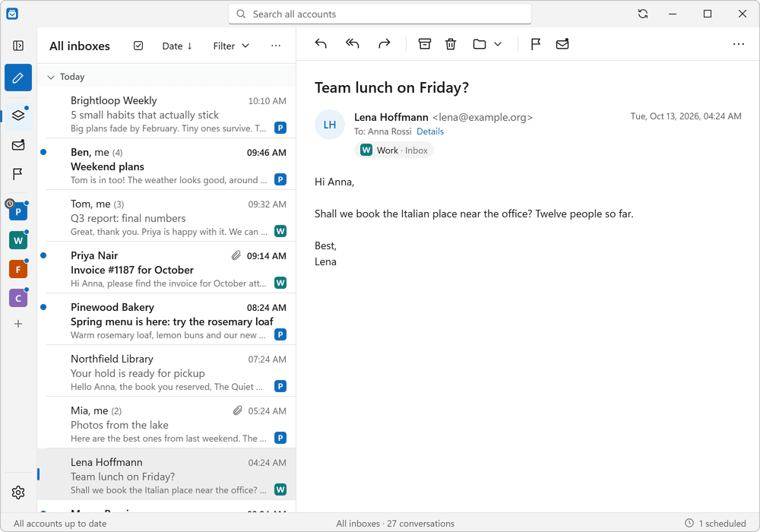Screen dimensions: 760x532
Task: Select Lena Hoffmann Team lunch email
Action: coord(166,475)
